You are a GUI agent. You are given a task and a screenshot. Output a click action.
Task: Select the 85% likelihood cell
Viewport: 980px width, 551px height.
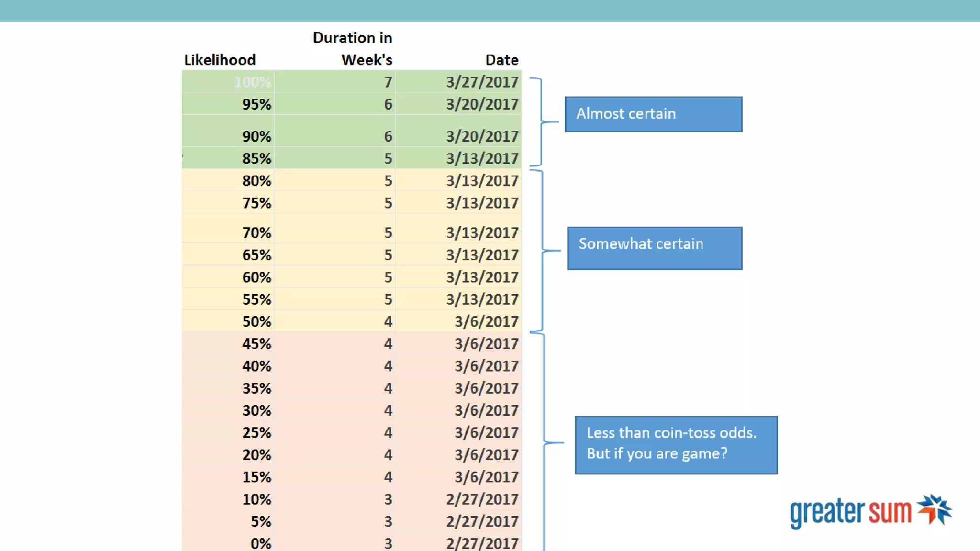click(256, 158)
